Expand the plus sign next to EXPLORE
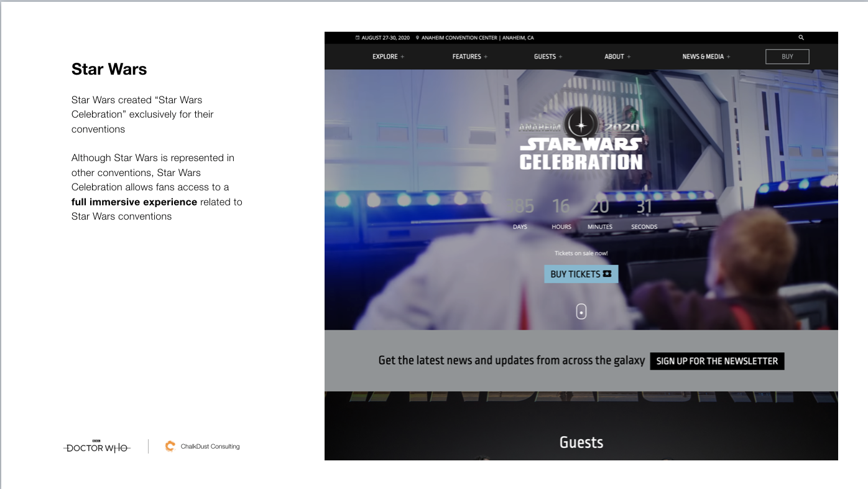 [x=402, y=57]
